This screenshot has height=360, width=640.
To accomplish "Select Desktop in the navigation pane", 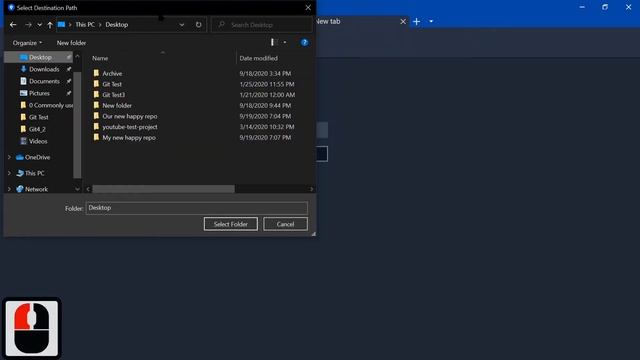I will click(x=40, y=58).
